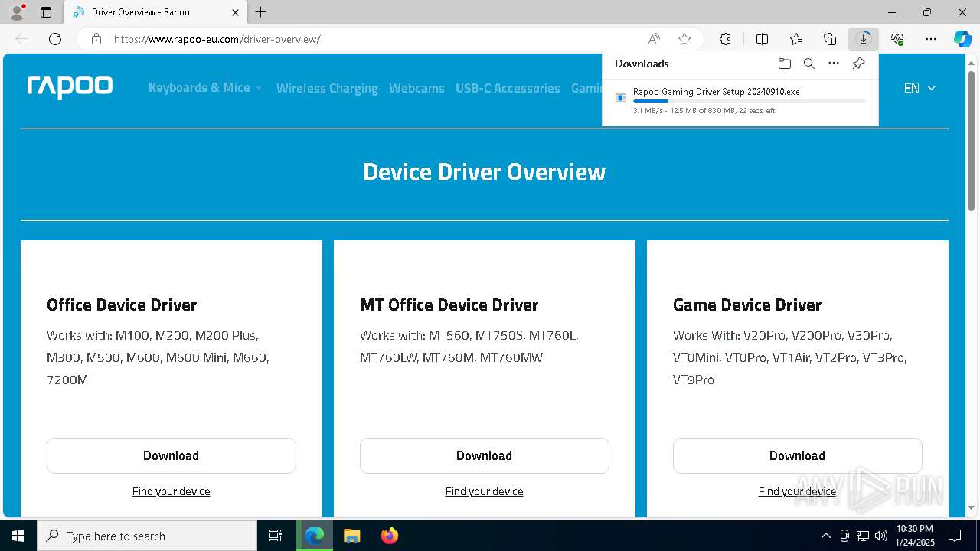The height and width of the screenshot is (551, 980).
Task: Open Webcams menu item
Action: pyautogui.click(x=416, y=88)
